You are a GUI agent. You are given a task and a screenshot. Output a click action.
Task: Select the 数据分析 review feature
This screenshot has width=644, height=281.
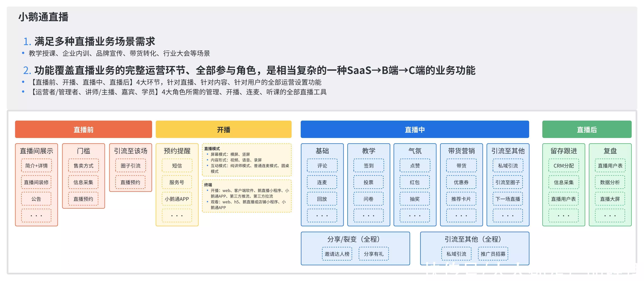pos(610,182)
